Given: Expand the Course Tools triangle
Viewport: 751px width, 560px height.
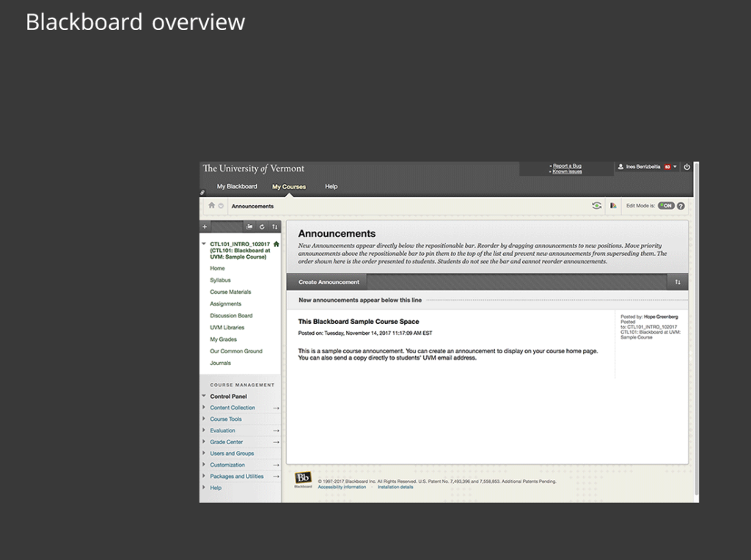Looking at the screenshot, I should tap(204, 419).
